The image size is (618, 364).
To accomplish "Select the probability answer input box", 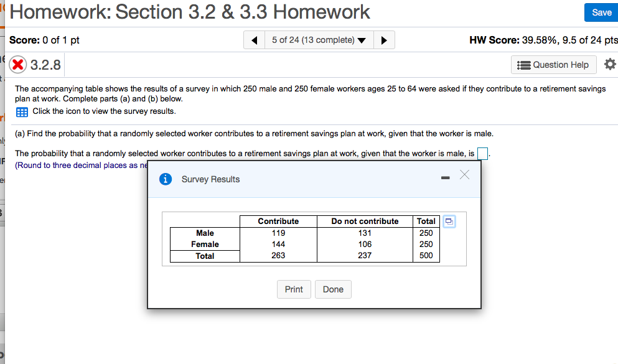I will (482, 152).
